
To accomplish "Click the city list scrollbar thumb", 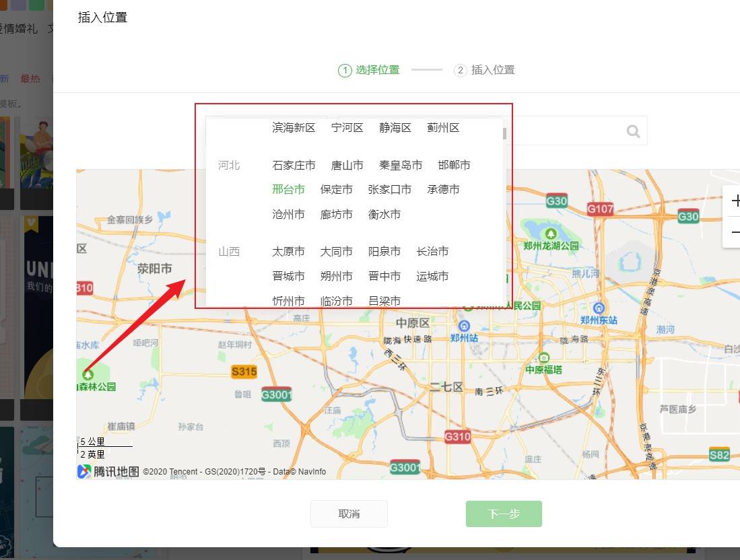I will 504,134.
